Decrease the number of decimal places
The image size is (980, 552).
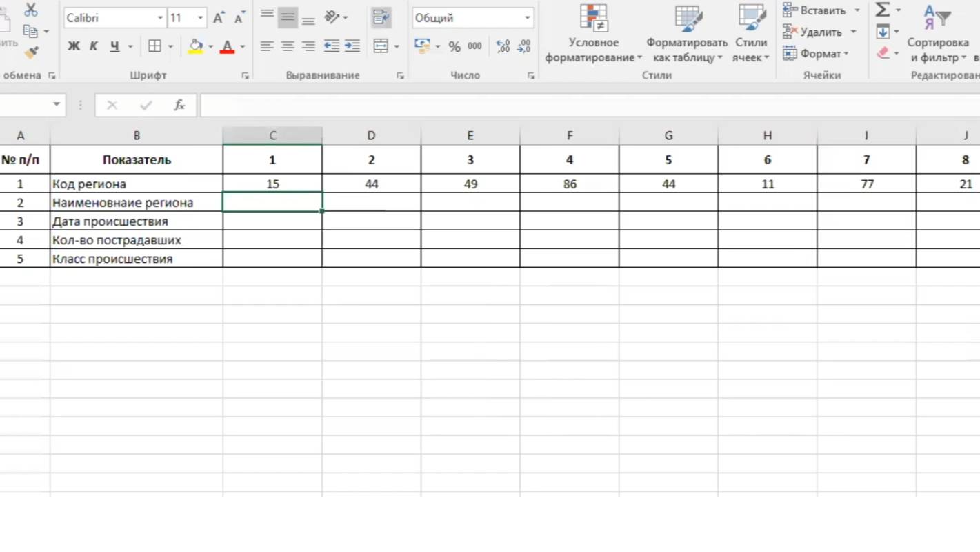524,46
